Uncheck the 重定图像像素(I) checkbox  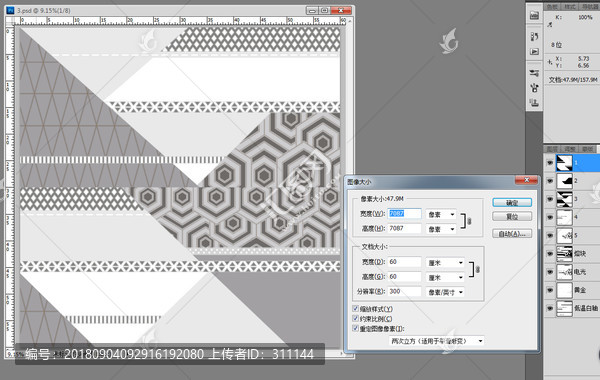(x=355, y=328)
